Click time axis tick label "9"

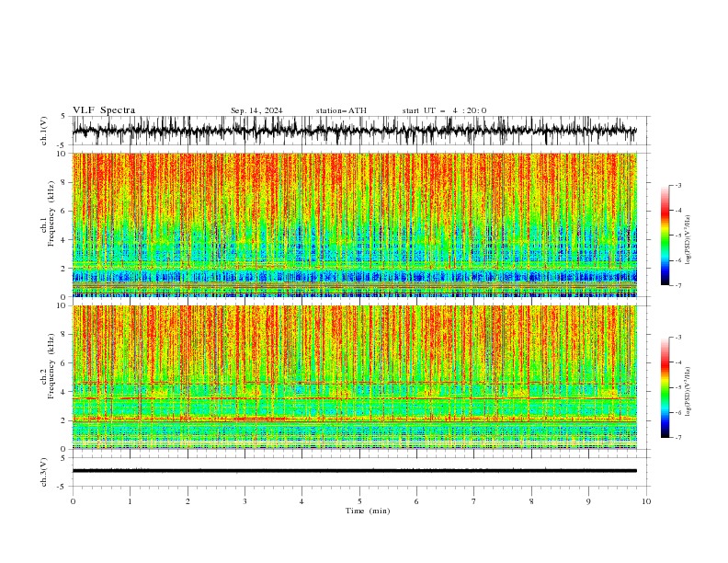coord(588,501)
